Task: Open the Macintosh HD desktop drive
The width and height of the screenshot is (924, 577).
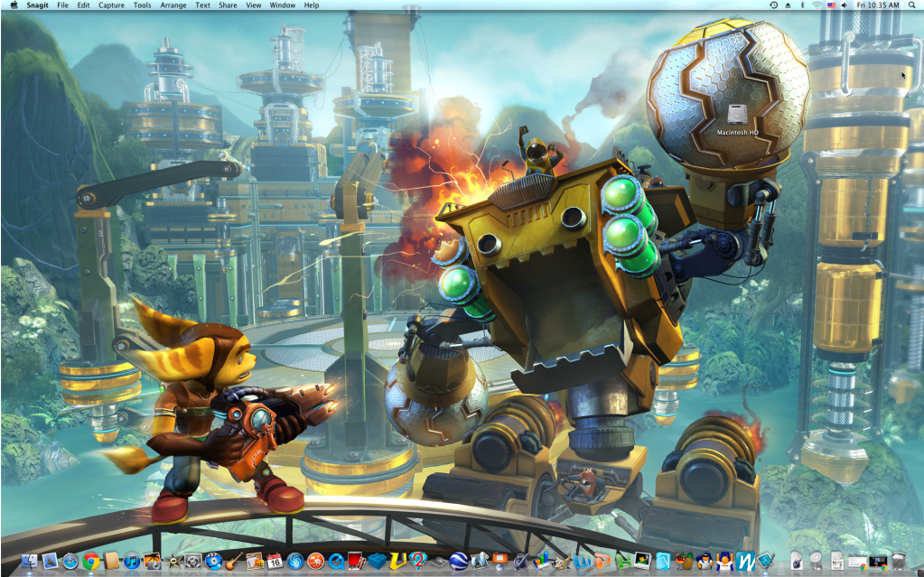Action: click(x=737, y=120)
